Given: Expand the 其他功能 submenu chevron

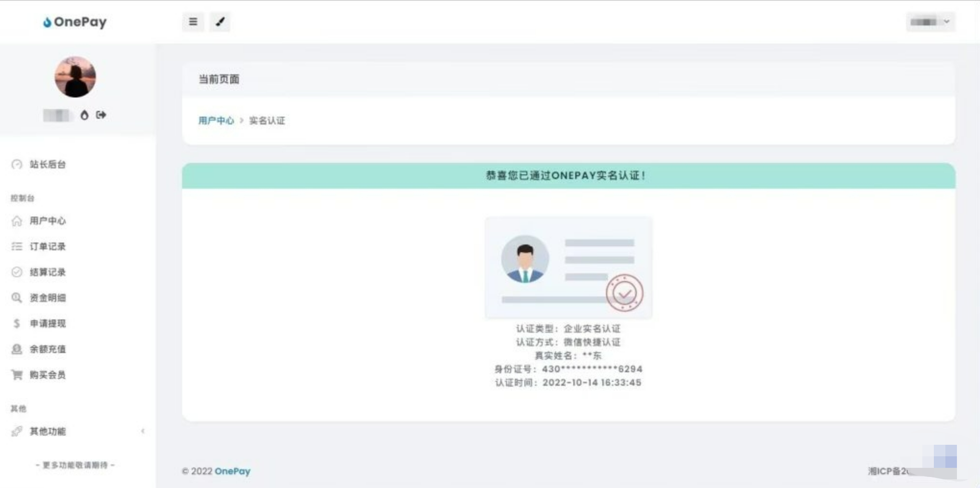Looking at the screenshot, I should (143, 431).
